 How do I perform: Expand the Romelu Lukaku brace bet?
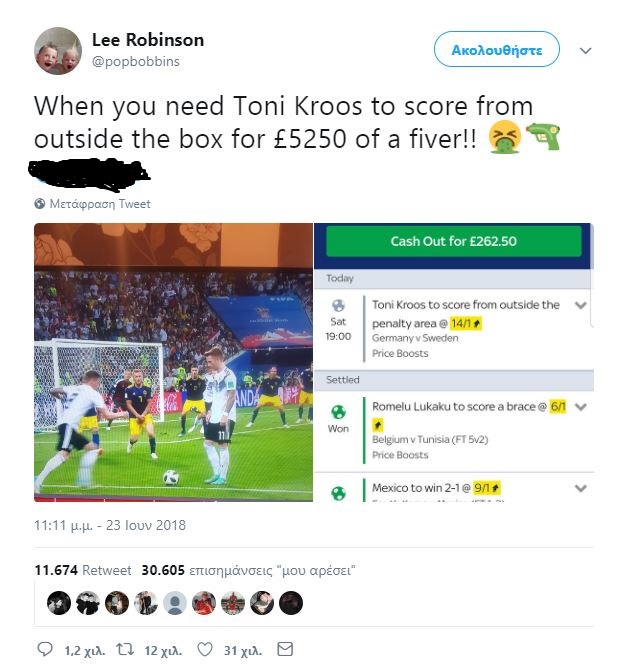coord(581,407)
